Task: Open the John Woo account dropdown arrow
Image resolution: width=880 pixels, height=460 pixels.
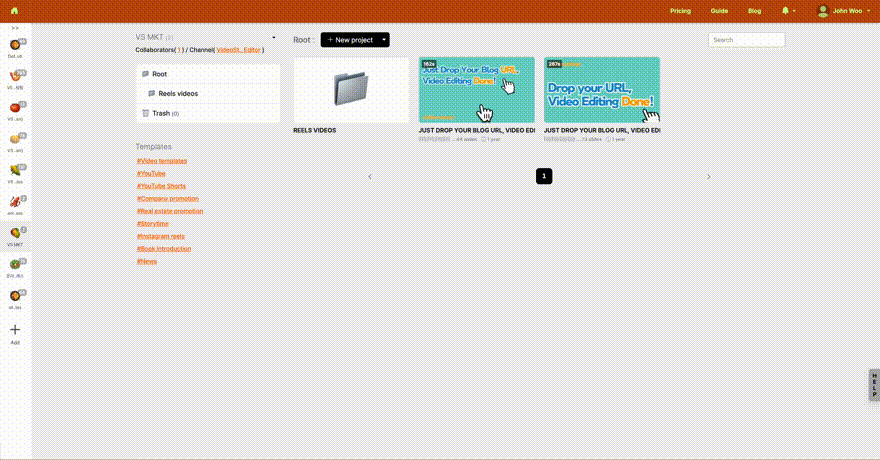Action: 868,11
